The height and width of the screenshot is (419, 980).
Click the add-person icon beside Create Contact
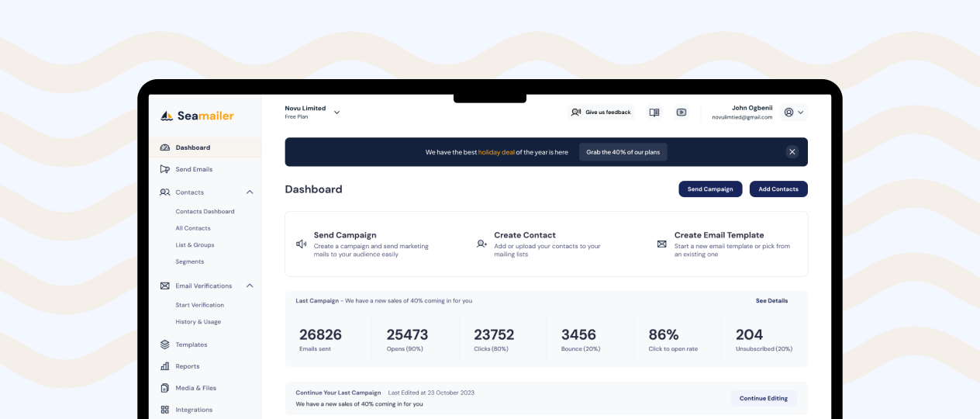pyautogui.click(x=481, y=244)
